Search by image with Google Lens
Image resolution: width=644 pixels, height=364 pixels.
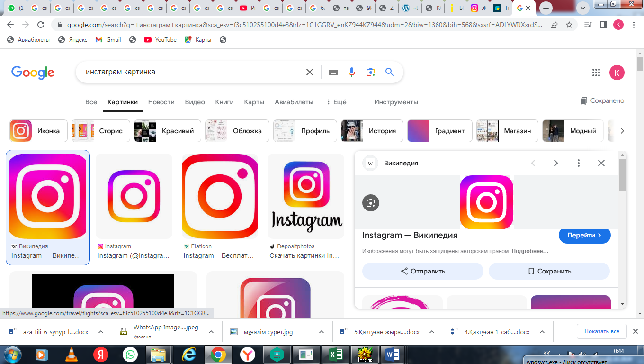coord(371,72)
